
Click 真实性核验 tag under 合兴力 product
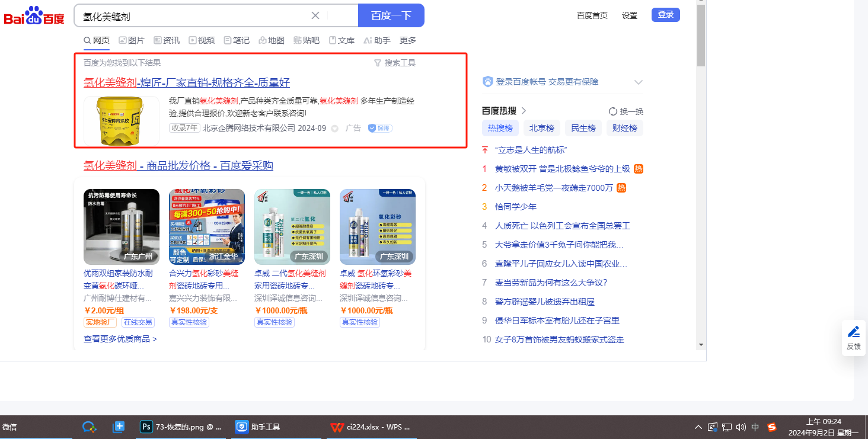click(189, 322)
